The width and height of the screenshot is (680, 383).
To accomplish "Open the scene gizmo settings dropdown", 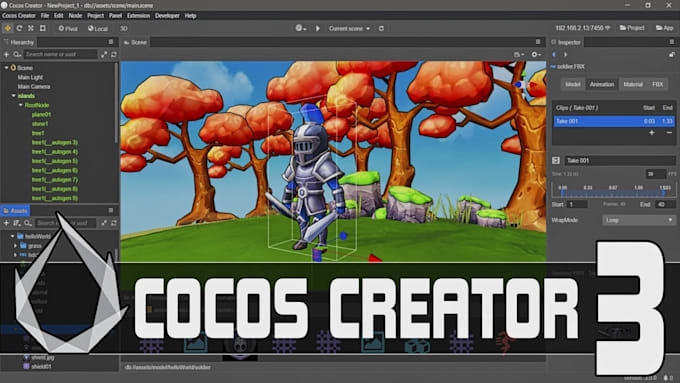I will point(536,54).
